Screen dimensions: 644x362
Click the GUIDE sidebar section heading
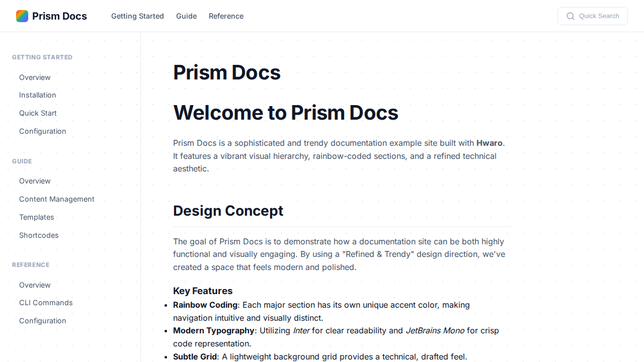22,161
